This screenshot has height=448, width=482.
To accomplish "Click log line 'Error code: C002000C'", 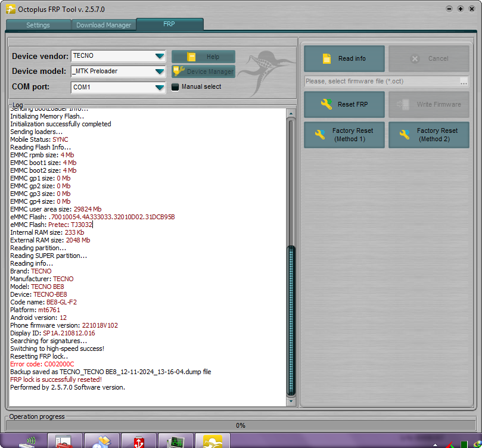I will tap(42, 364).
